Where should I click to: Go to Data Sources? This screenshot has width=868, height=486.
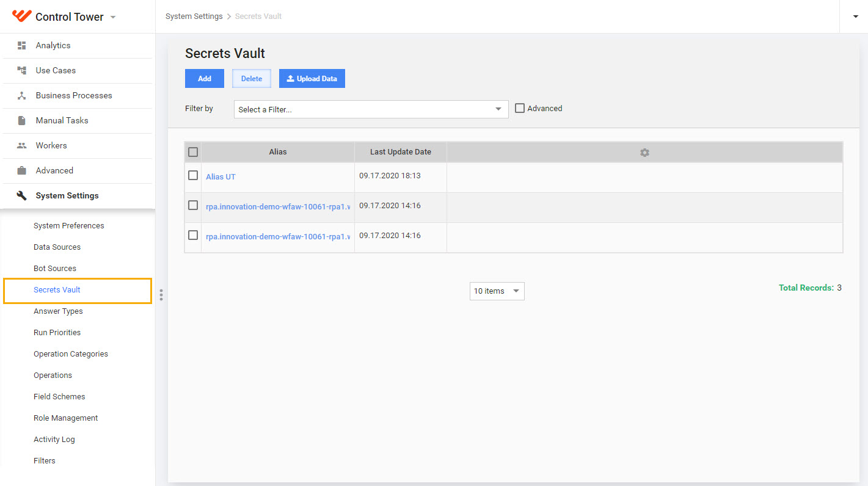click(57, 247)
